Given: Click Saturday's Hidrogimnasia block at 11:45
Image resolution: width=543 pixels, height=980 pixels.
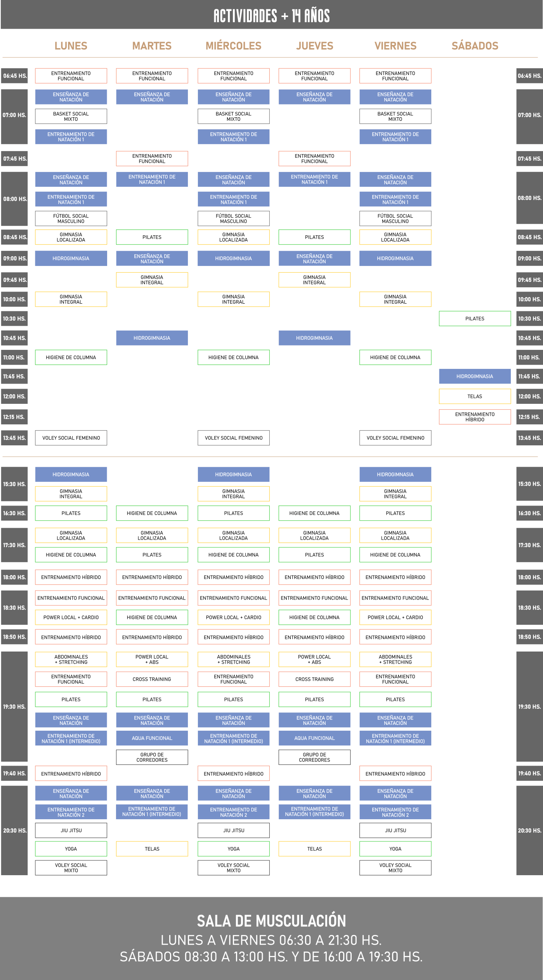Looking at the screenshot, I should point(475,376).
